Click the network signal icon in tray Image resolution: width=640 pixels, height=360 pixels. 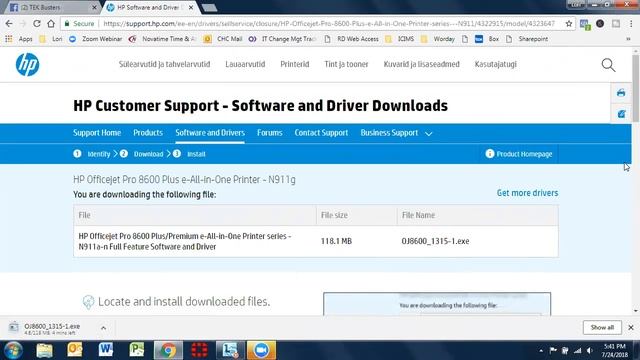tap(578, 351)
